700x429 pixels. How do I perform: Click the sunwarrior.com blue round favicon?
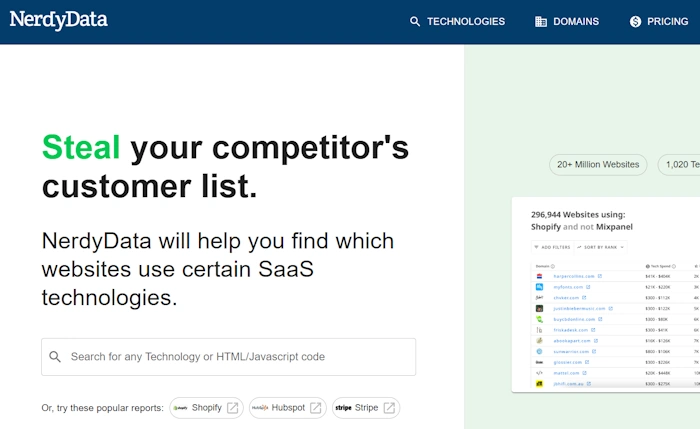[539, 351]
